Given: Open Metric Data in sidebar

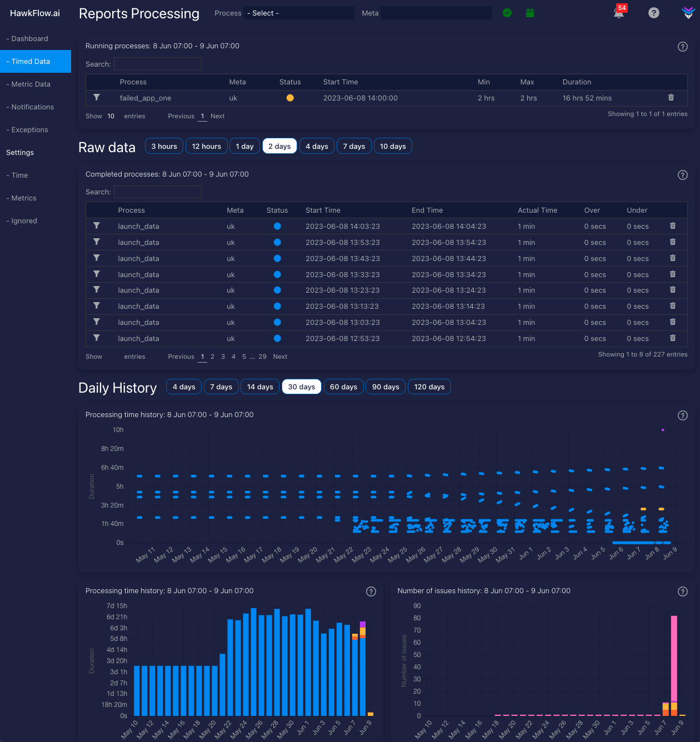Looking at the screenshot, I should point(31,84).
